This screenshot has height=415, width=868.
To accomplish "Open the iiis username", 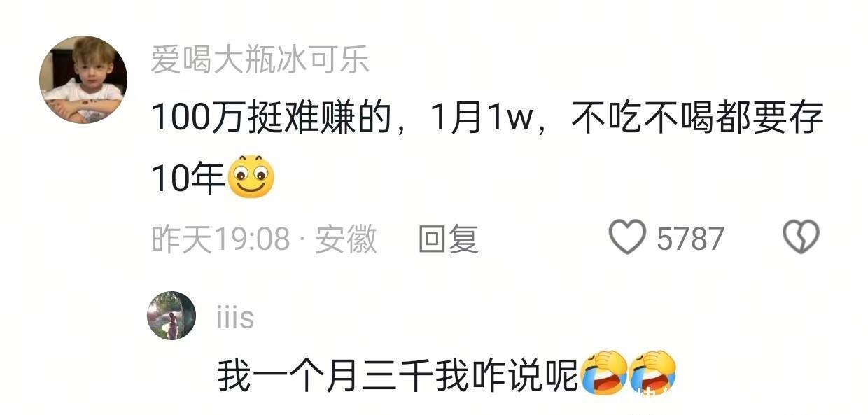I will point(235,318).
